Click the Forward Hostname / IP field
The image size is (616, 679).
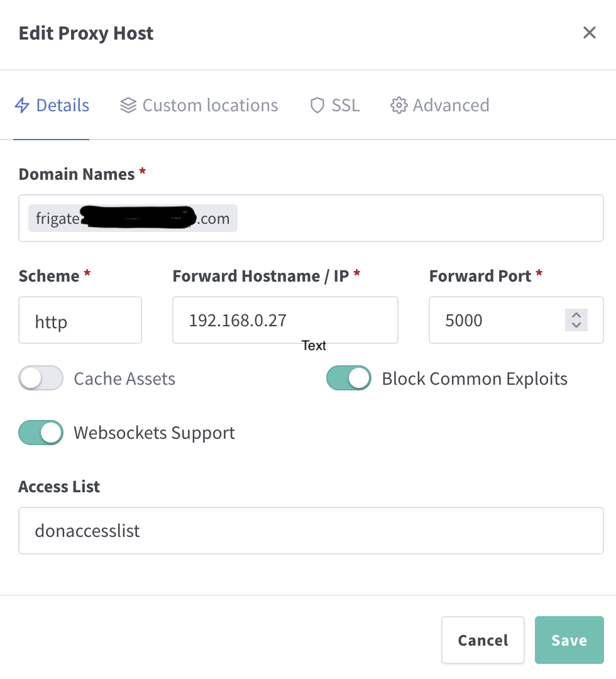tap(285, 320)
